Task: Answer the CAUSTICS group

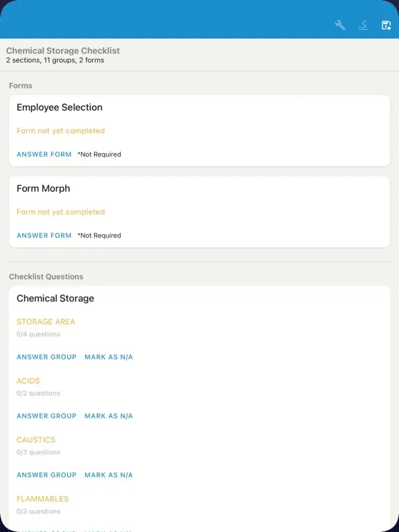Action: pos(46,475)
